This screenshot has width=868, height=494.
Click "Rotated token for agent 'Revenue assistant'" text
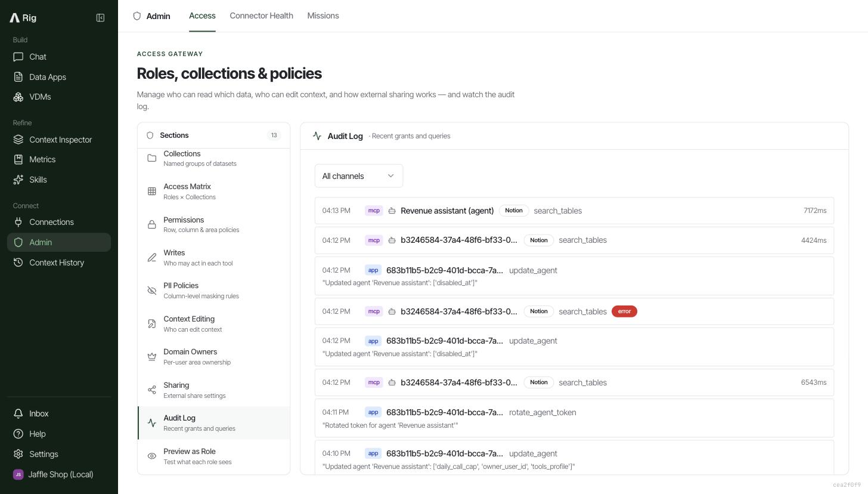coord(390,425)
